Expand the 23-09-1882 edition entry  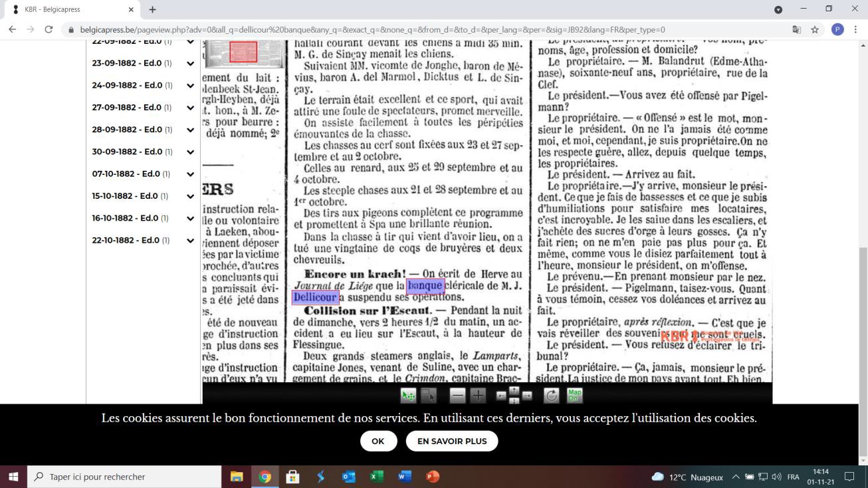pyautogui.click(x=190, y=64)
